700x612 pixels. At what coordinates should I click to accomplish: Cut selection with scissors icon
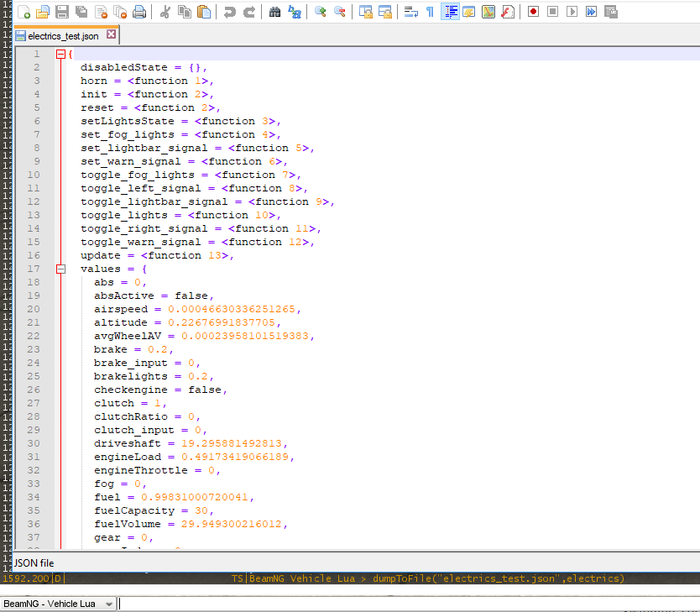[165, 12]
